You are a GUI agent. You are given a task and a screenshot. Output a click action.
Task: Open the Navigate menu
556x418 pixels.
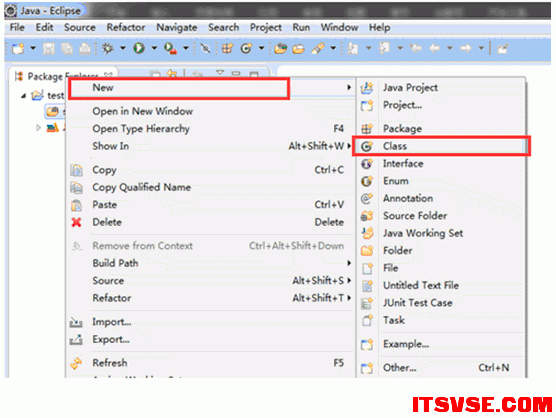click(x=177, y=27)
